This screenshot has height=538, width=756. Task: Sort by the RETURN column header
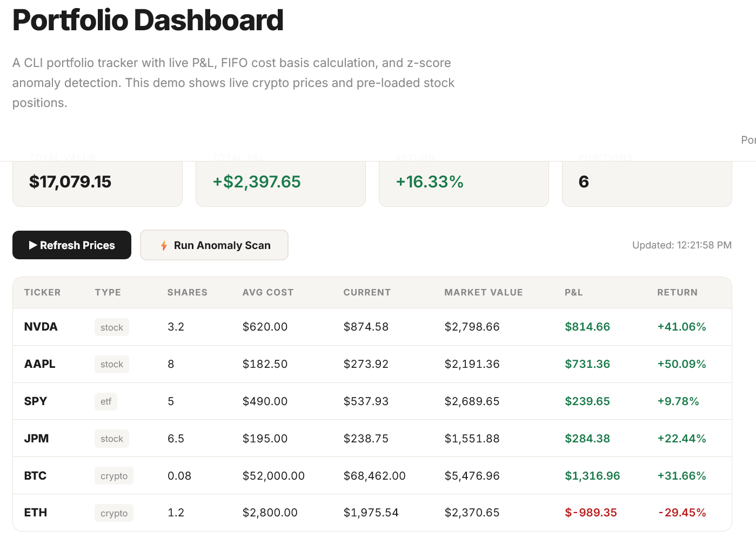click(x=677, y=292)
